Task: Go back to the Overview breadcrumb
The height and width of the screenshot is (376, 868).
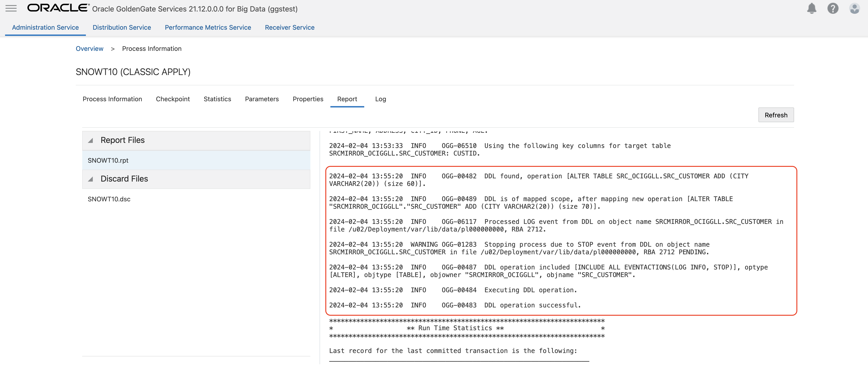Action: pyautogui.click(x=89, y=49)
